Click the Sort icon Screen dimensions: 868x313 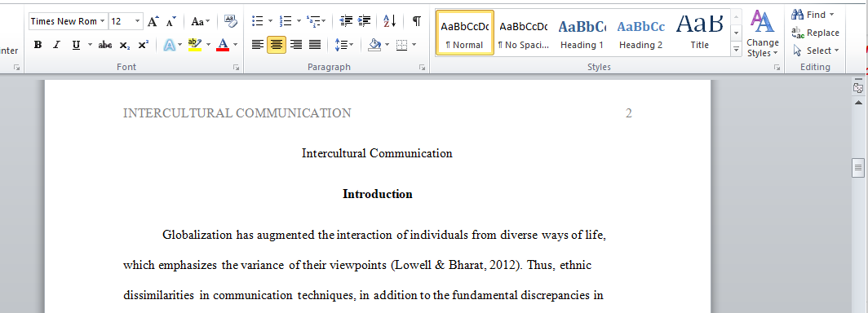tap(390, 21)
